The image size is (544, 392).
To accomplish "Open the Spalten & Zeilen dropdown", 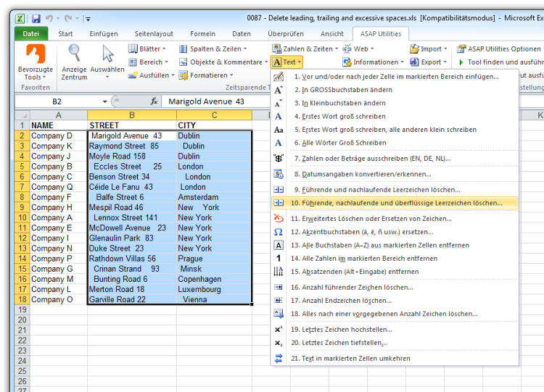I will coord(213,49).
